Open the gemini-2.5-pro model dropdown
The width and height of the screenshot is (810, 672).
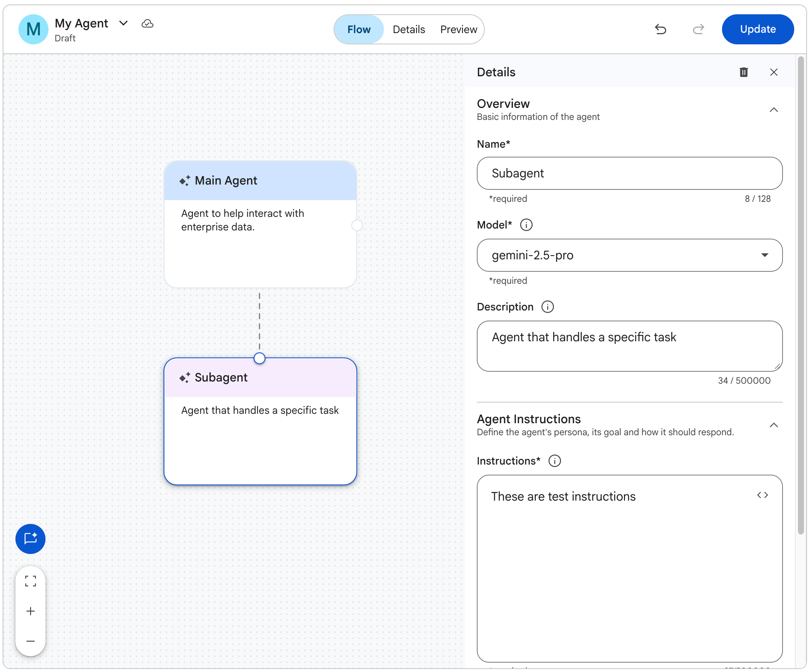765,255
